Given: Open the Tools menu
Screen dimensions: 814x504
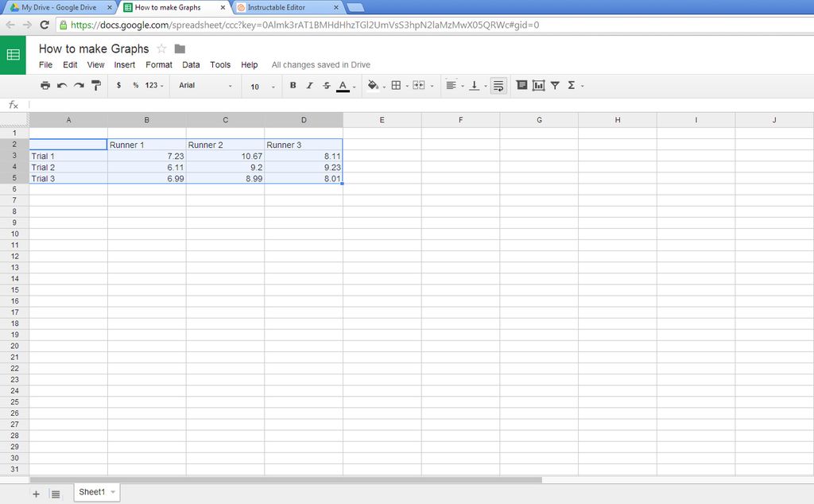Looking at the screenshot, I should [220, 65].
